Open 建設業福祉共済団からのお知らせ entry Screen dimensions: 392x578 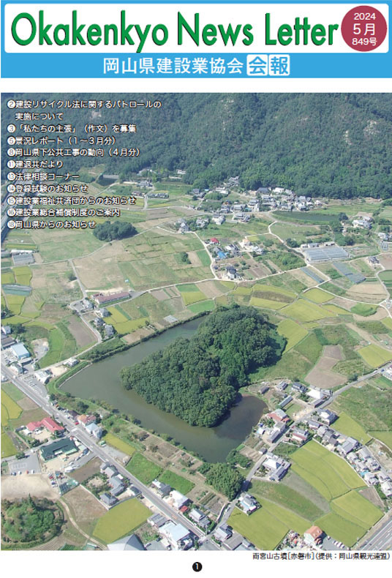point(72,200)
